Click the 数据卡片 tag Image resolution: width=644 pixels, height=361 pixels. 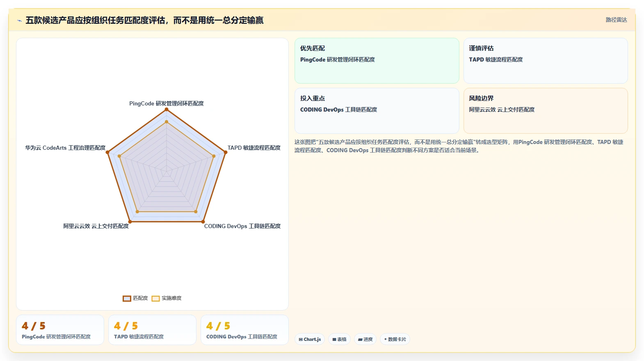(395, 339)
